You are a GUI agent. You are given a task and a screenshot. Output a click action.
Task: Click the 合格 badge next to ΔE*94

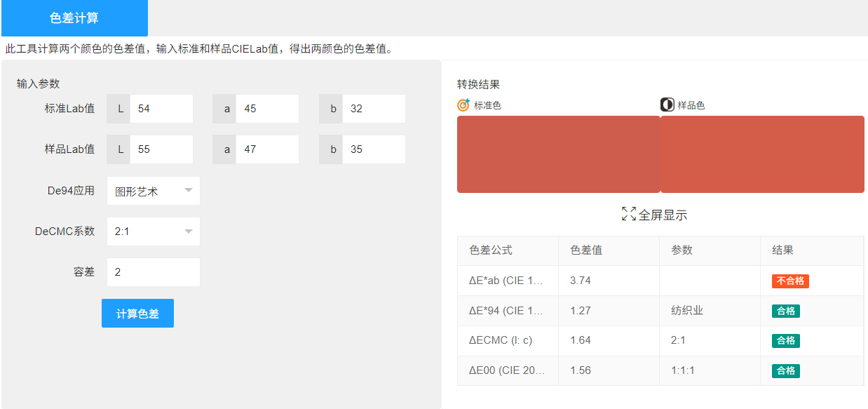click(786, 311)
